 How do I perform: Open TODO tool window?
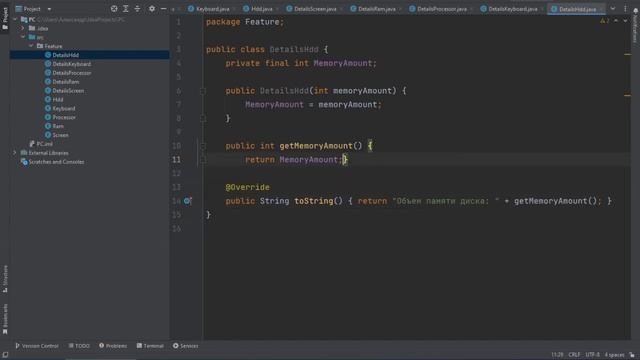[79, 346]
